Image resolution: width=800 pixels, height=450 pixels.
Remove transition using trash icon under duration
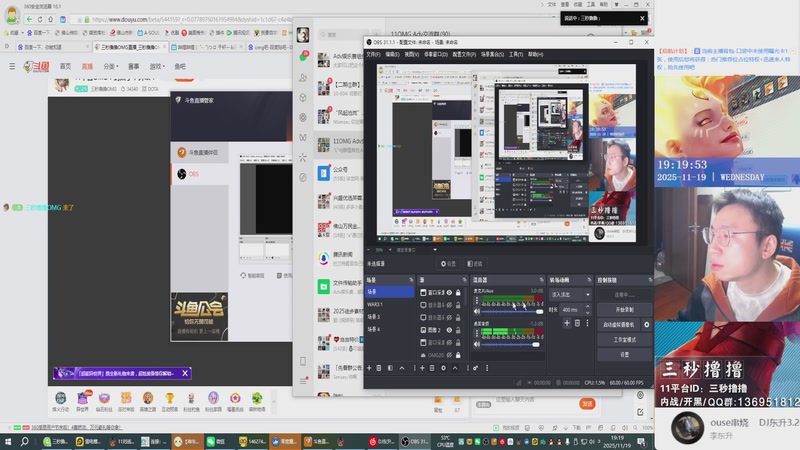[577, 323]
